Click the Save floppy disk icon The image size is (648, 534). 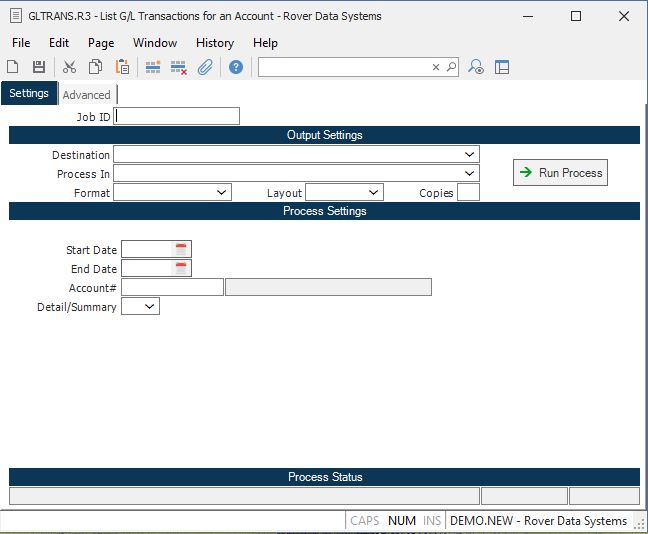[x=39, y=67]
